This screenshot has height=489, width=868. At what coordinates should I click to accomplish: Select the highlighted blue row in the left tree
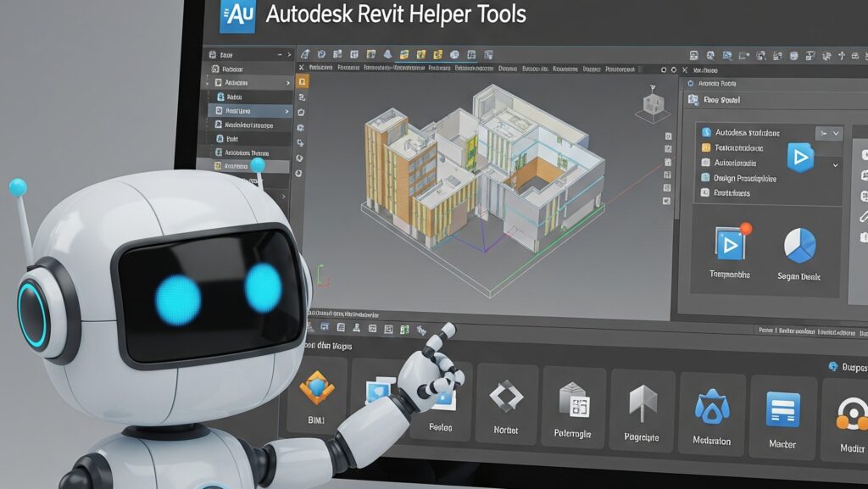click(250, 111)
